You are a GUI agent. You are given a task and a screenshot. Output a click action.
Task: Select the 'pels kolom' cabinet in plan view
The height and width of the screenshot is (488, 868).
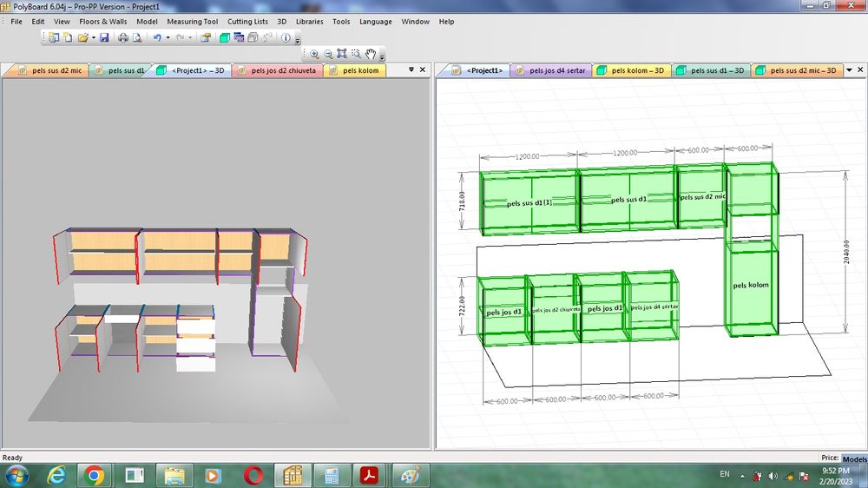751,286
